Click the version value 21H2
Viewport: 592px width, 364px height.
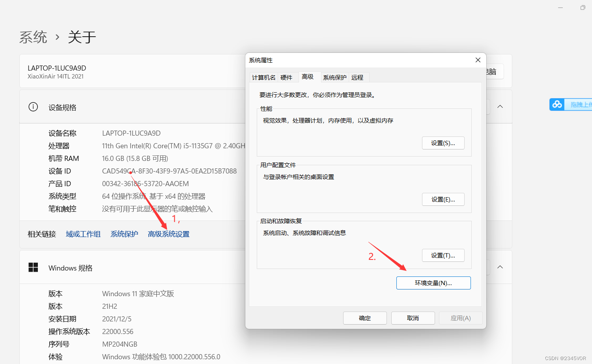pos(110,306)
